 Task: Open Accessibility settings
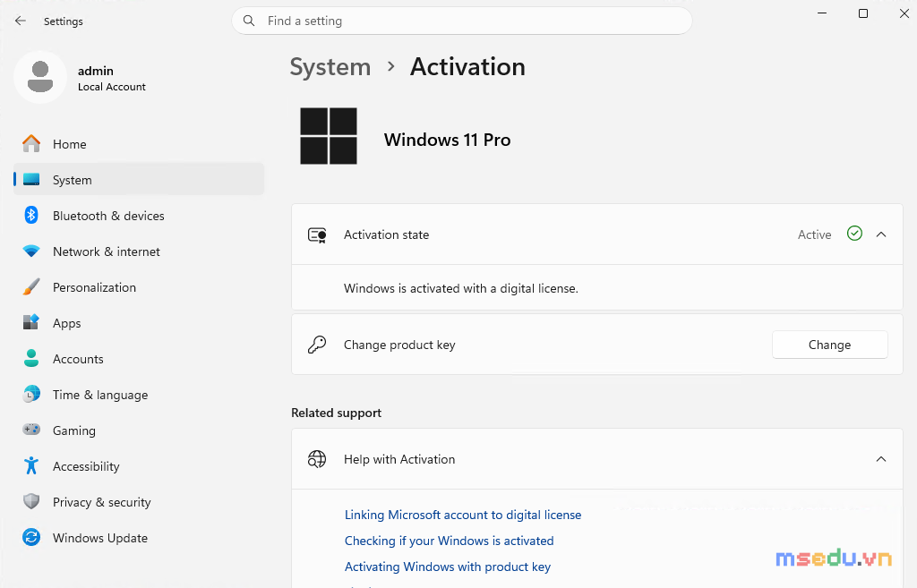pyautogui.click(x=139, y=466)
